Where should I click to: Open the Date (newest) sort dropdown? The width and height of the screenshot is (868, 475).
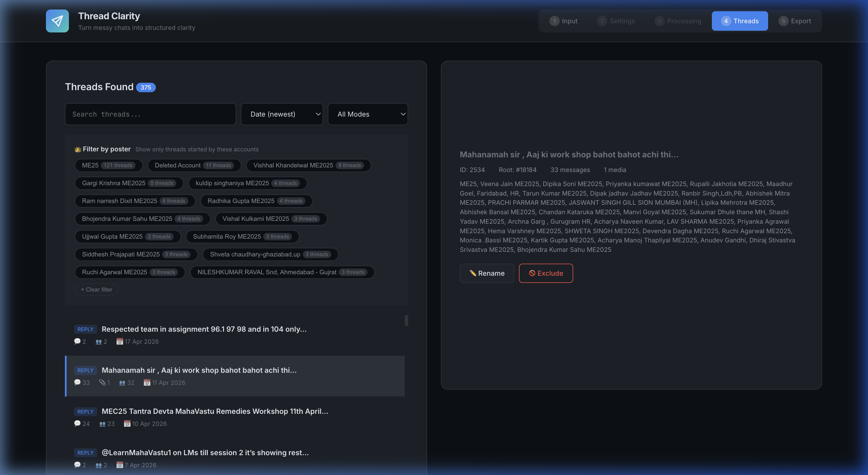point(282,114)
